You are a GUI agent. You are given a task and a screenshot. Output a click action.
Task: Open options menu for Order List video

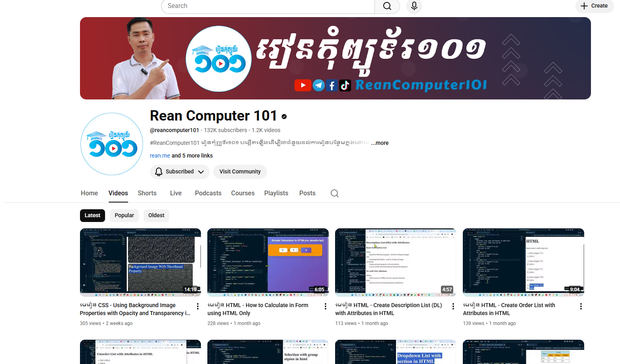[x=581, y=306]
